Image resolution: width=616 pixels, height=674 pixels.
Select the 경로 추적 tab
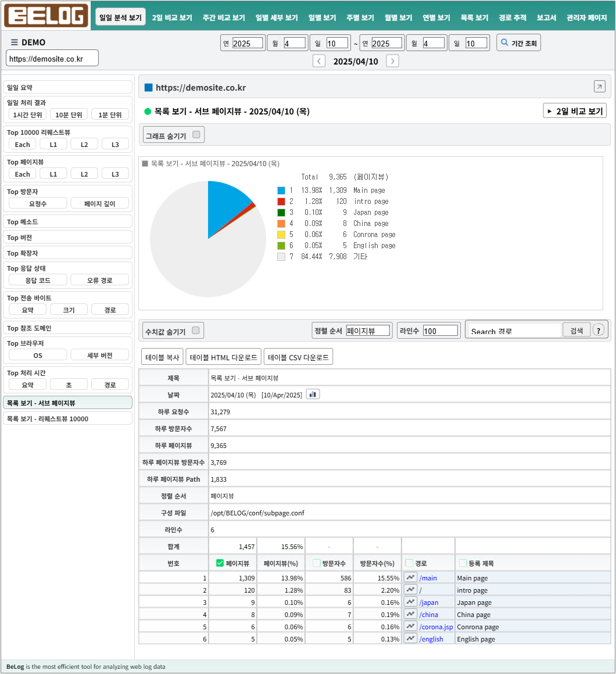pos(513,17)
